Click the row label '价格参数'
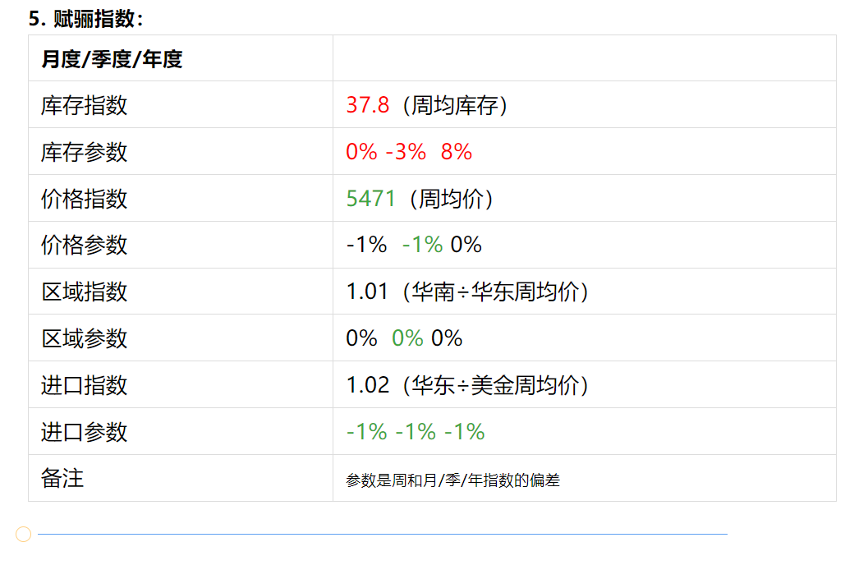 click(84, 245)
